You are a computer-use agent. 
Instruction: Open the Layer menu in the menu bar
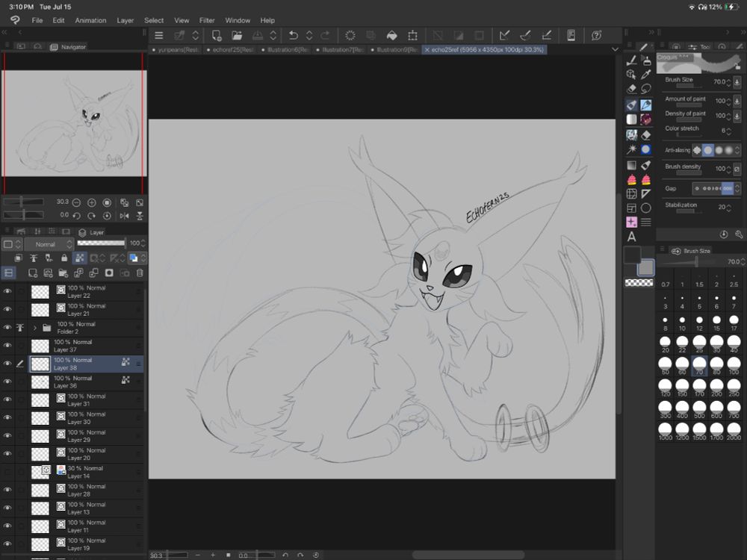click(125, 20)
